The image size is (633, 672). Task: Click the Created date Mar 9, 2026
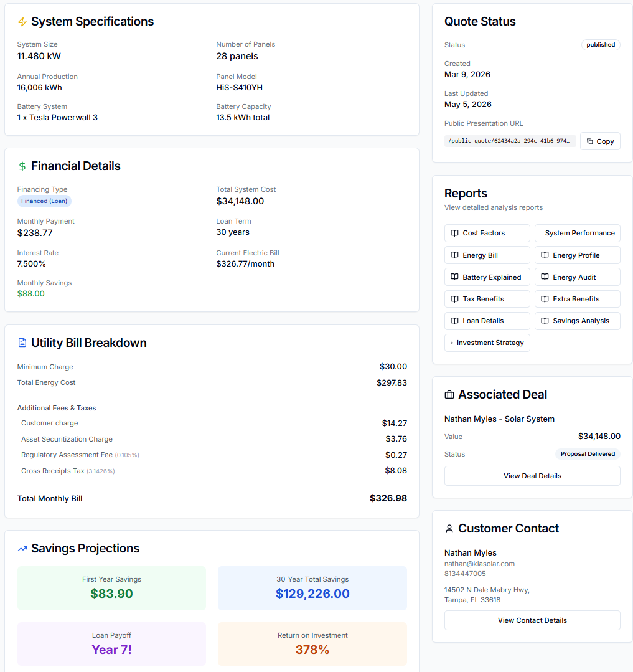[x=467, y=75]
